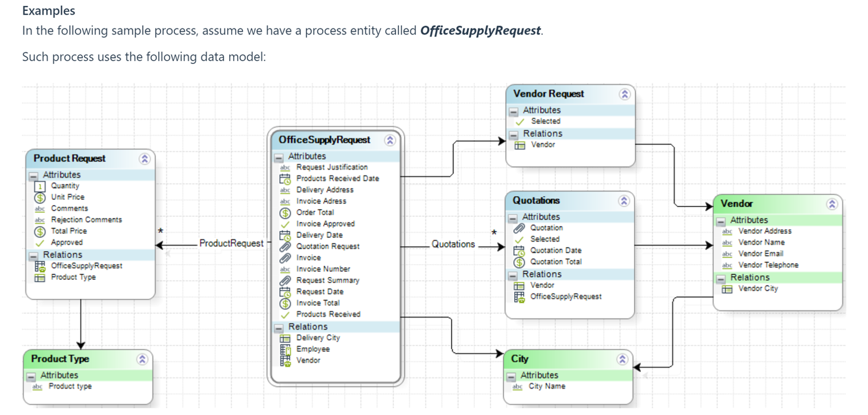
Task: Click the Quotation Date calendar icon
Action: pyautogui.click(x=519, y=251)
